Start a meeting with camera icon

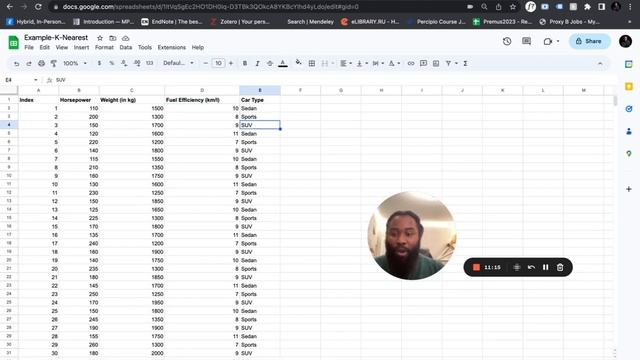[x=548, y=41]
